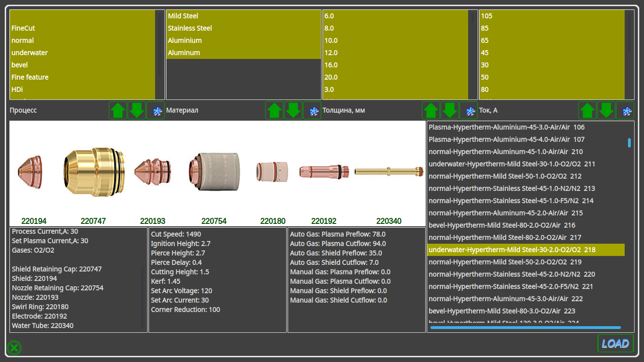
Task: Click the down arrow next to Процесс
Action: (137, 111)
